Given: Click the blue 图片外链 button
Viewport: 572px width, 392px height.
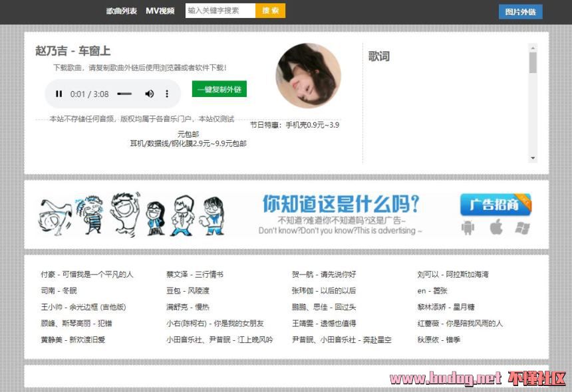Looking at the screenshot, I should point(520,12).
